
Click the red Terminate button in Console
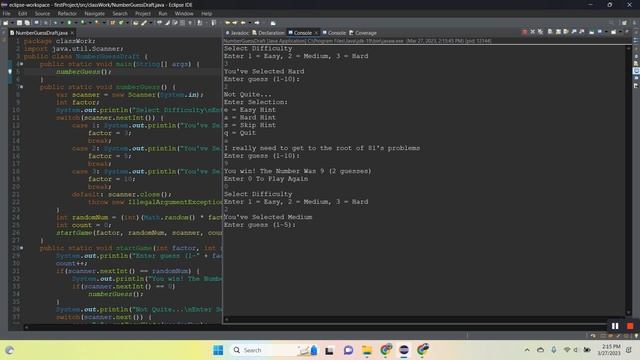[524, 31]
